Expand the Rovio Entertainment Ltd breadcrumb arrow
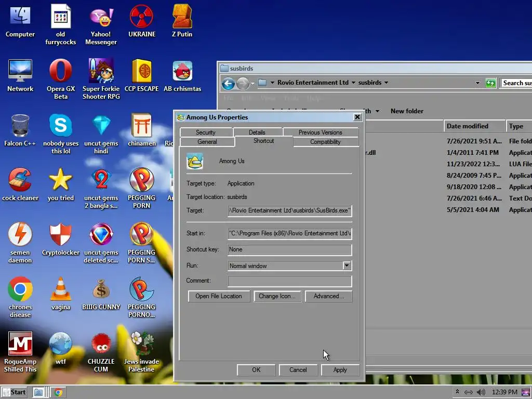 coord(353,83)
